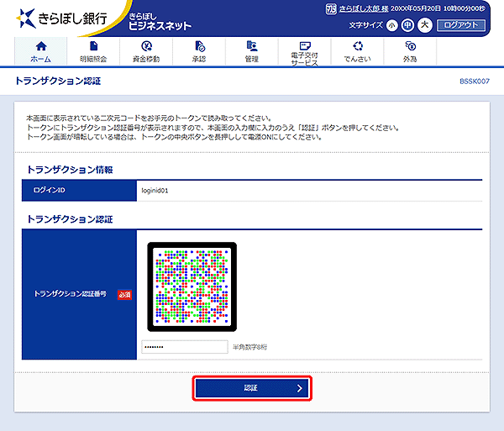Viewport: 504px width, 431px height.
Task: Open the 資金移動 menu
Action: [x=146, y=51]
